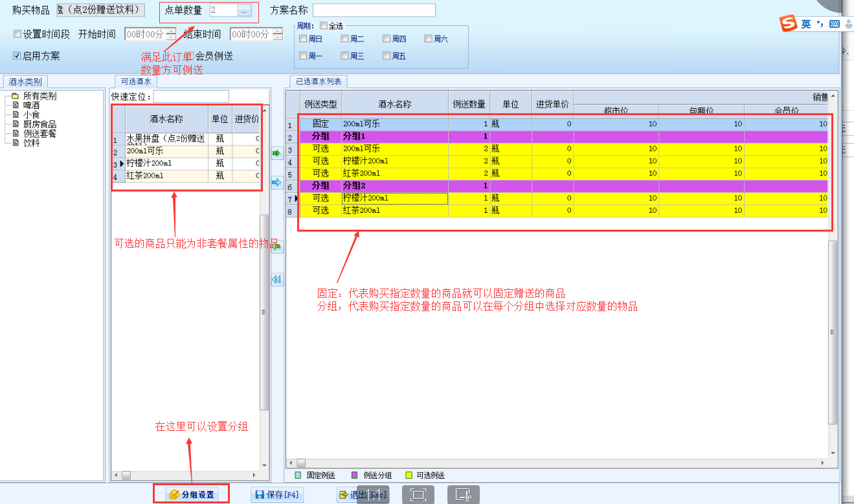Viewport: 854px width, 504px height.
Task: Click the 点单数量 value field
Action: pyautogui.click(x=223, y=10)
